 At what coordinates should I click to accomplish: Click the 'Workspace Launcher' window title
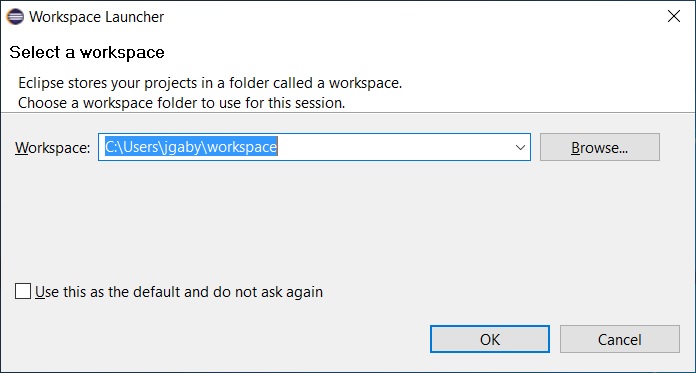coord(96,17)
